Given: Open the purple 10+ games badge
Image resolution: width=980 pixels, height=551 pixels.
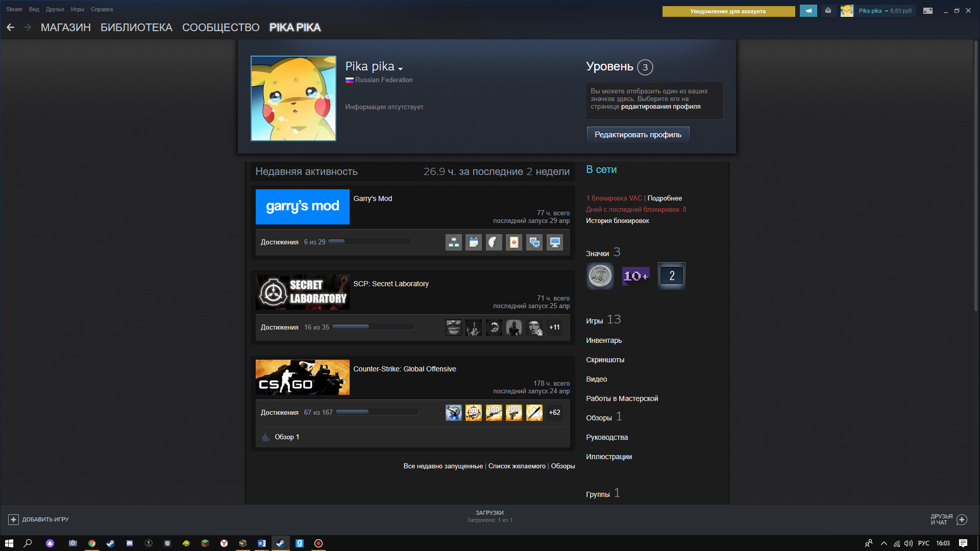Looking at the screenshot, I should [636, 276].
